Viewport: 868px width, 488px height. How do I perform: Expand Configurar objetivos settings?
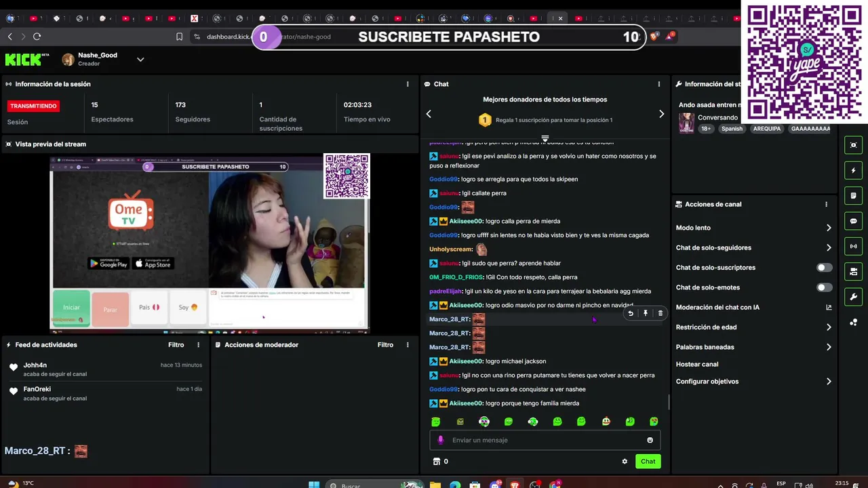point(829,382)
